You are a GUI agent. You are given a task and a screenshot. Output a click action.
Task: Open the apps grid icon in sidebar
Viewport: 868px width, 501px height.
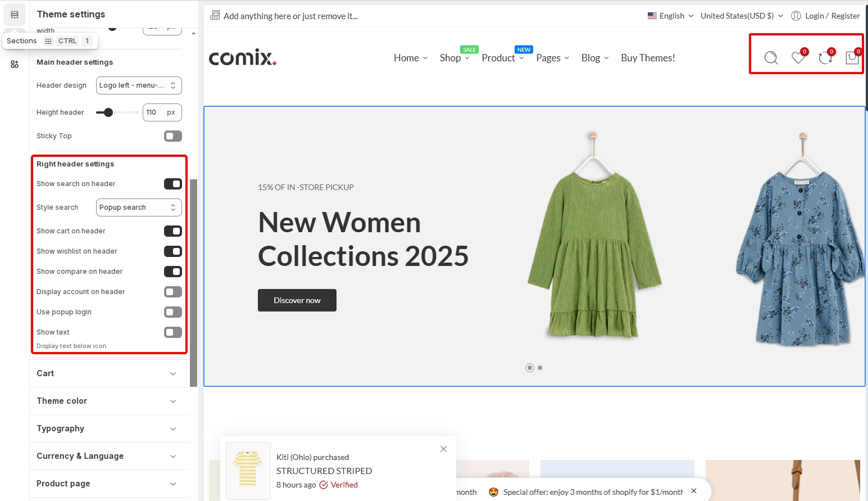click(x=15, y=64)
